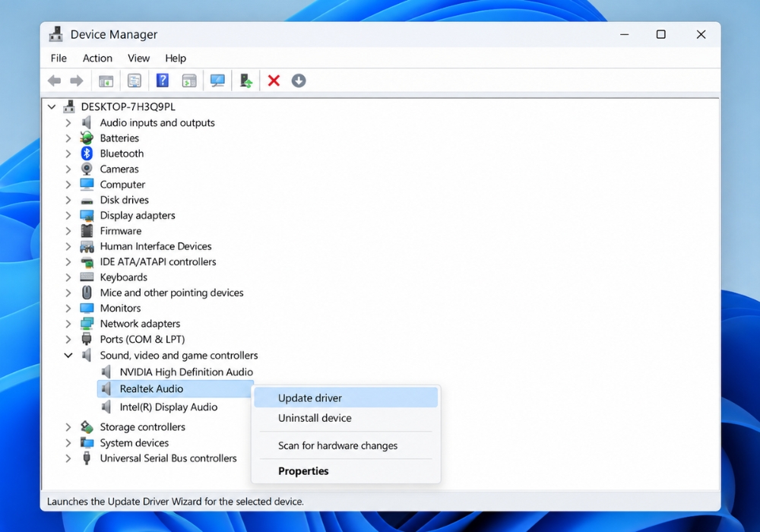760x532 pixels.
Task: Click the Display adapters icon
Action: coord(87,215)
